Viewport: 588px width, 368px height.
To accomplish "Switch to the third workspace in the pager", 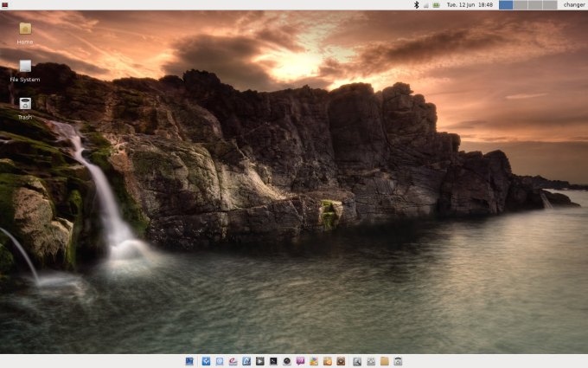I will 535,5.
